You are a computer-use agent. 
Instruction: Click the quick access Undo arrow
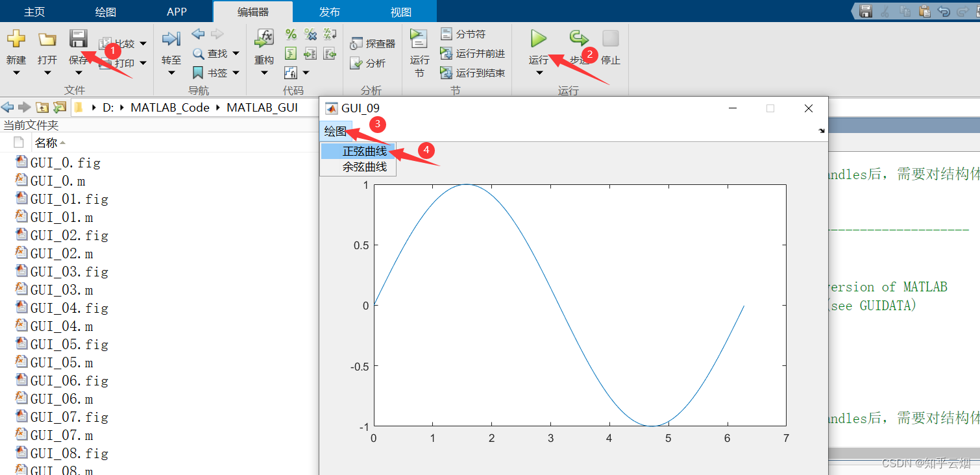[x=944, y=11]
